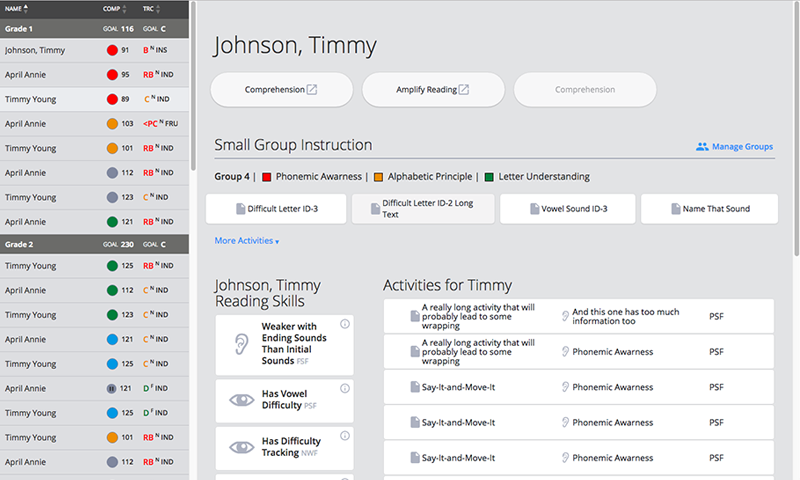
Task: Click the greyed-out Comprehension button
Action: click(585, 90)
